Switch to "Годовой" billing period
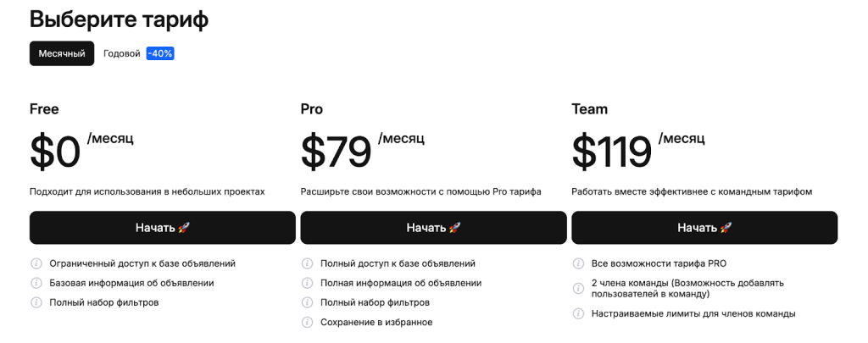The height and width of the screenshot is (343, 868). coord(121,53)
